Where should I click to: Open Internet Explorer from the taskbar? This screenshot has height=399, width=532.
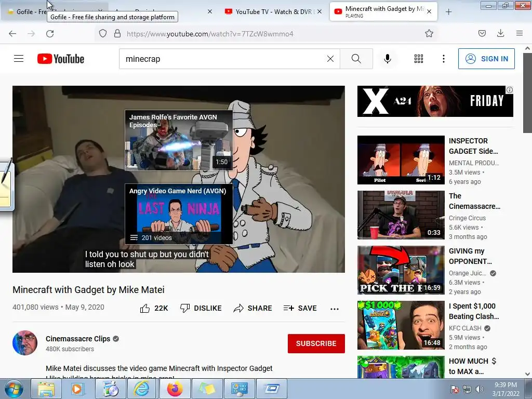click(142, 389)
